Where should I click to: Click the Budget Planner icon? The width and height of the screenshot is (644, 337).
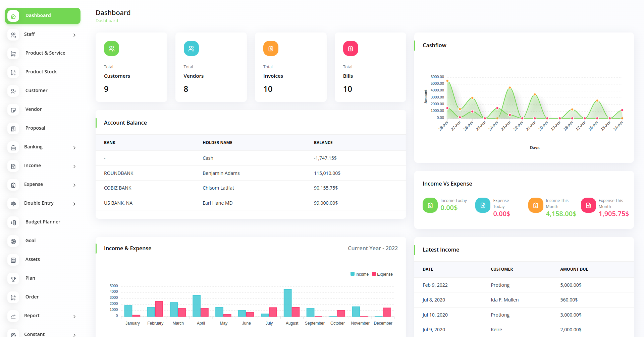click(13, 222)
